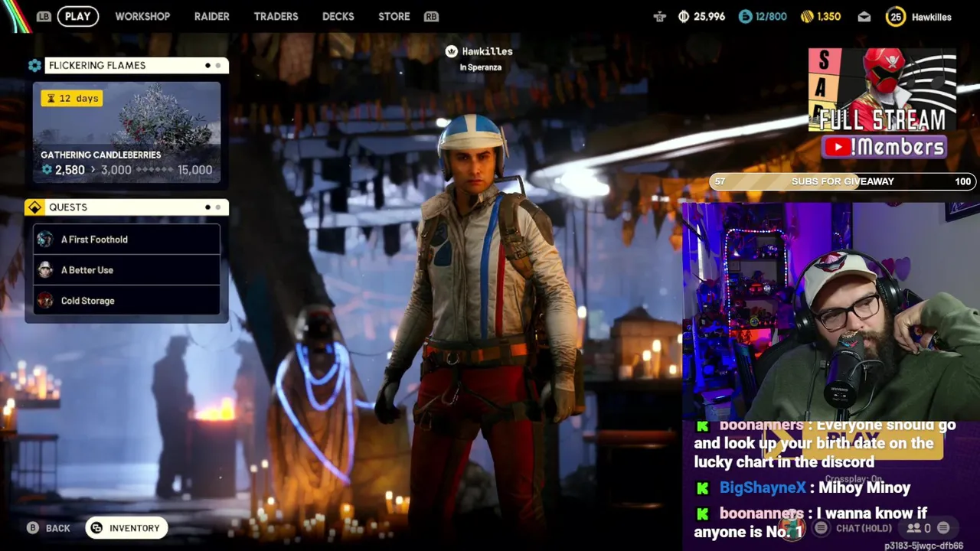Click the yellow Quests diamond icon
The width and height of the screenshot is (980, 551).
coord(34,207)
